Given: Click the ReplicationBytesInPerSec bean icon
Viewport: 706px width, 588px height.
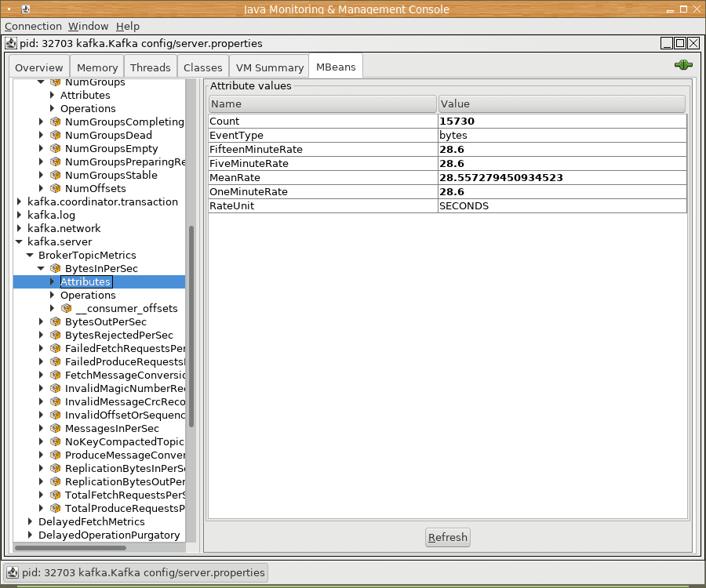Looking at the screenshot, I should coord(56,468).
